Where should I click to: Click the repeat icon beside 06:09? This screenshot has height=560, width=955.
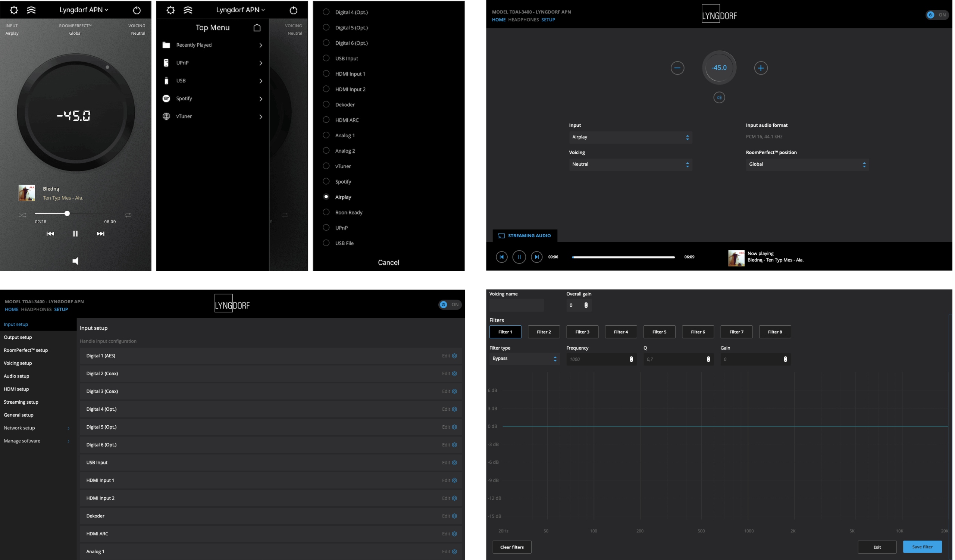tap(128, 215)
